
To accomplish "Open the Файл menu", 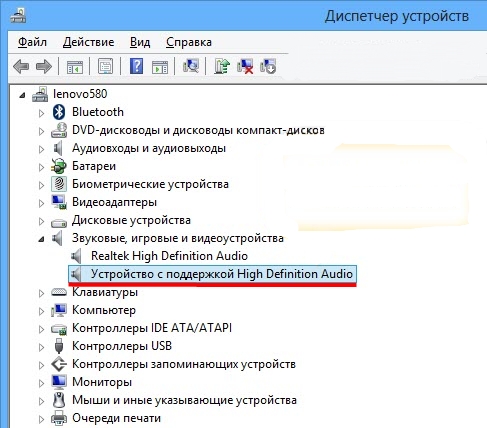I will click(x=32, y=42).
